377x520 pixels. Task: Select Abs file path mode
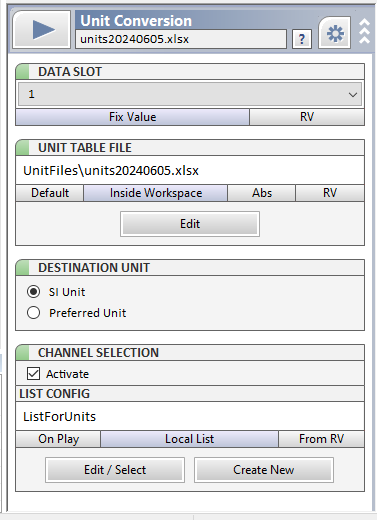coord(262,193)
